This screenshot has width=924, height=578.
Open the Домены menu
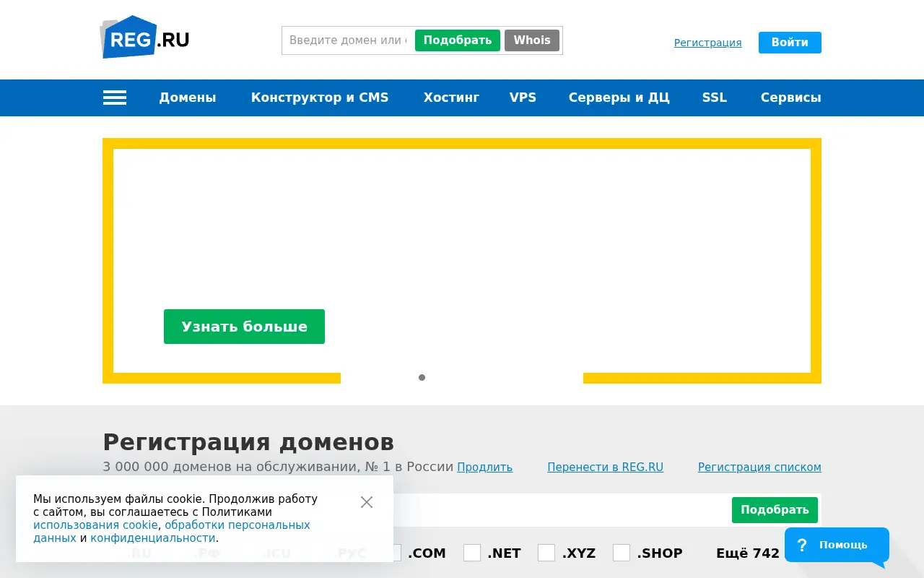tap(188, 98)
